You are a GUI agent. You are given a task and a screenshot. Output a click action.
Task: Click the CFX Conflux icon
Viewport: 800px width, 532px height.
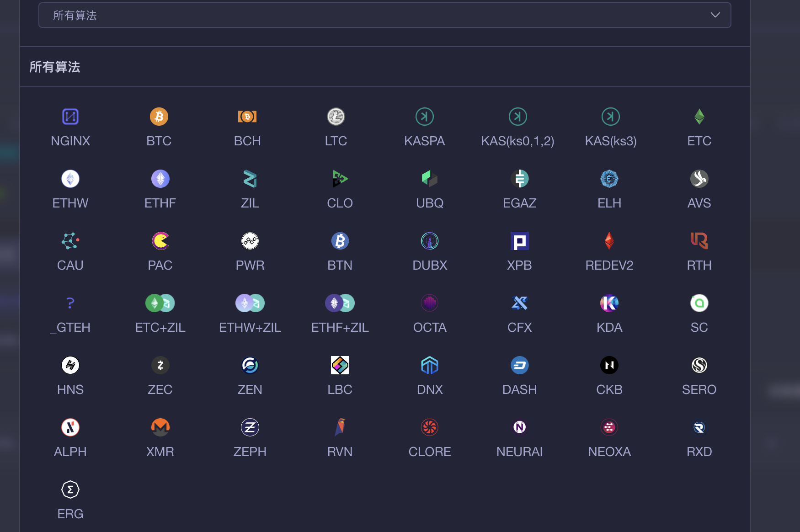click(520, 303)
